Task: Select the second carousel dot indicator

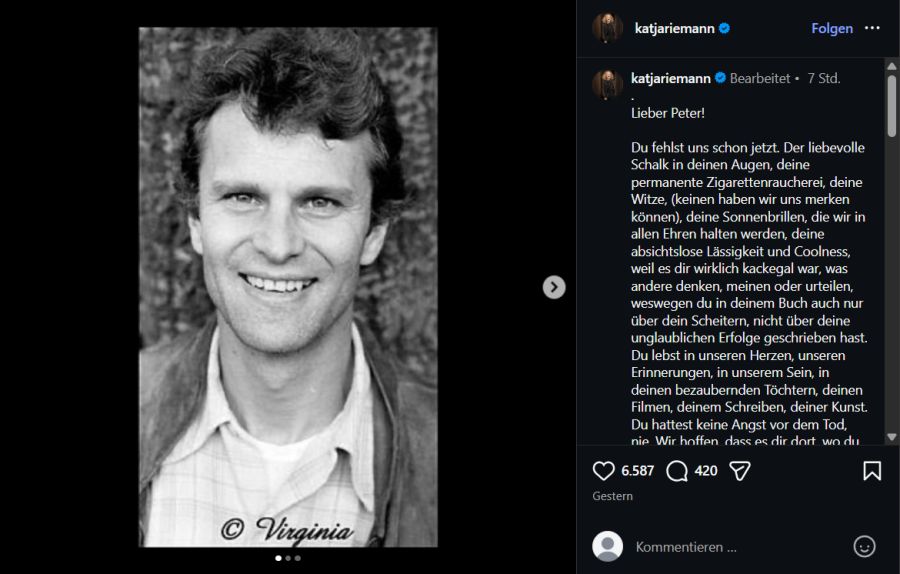Action: click(288, 558)
